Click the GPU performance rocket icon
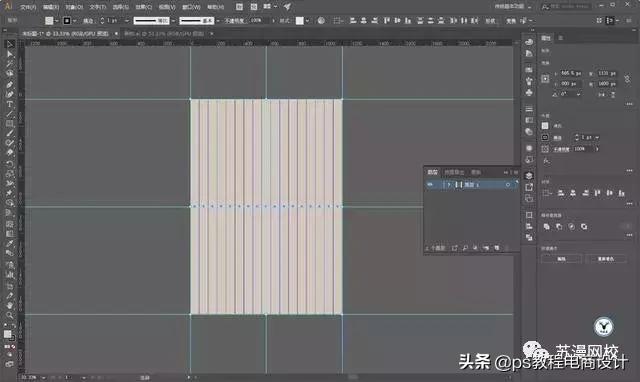The width and height of the screenshot is (640, 382). coord(287,7)
